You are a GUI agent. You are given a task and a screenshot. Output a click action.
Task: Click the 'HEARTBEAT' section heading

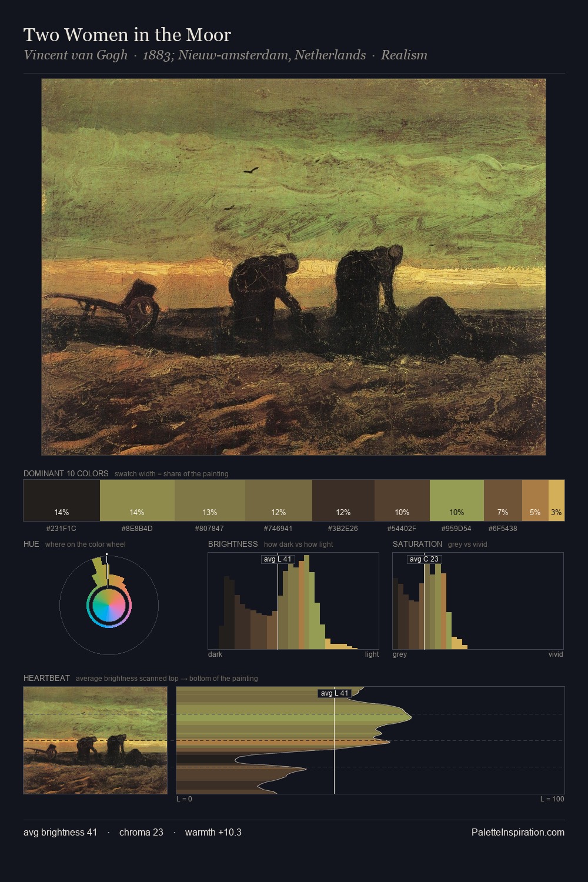point(46,678)
